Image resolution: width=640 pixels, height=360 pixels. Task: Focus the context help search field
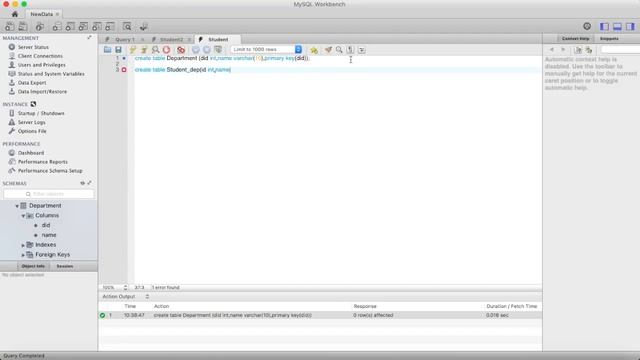point(620,49)
